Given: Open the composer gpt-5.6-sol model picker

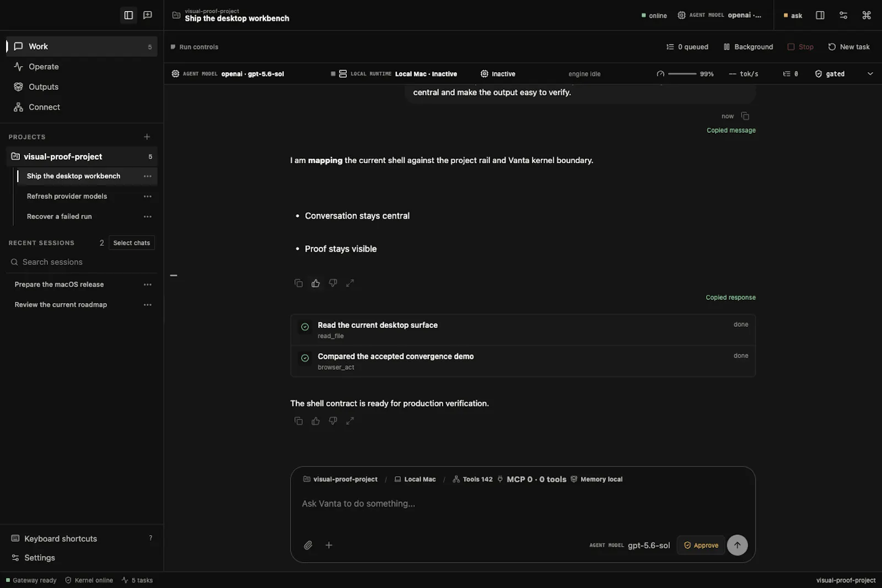Looking at the screenshot, I should [x=630, y=545].
